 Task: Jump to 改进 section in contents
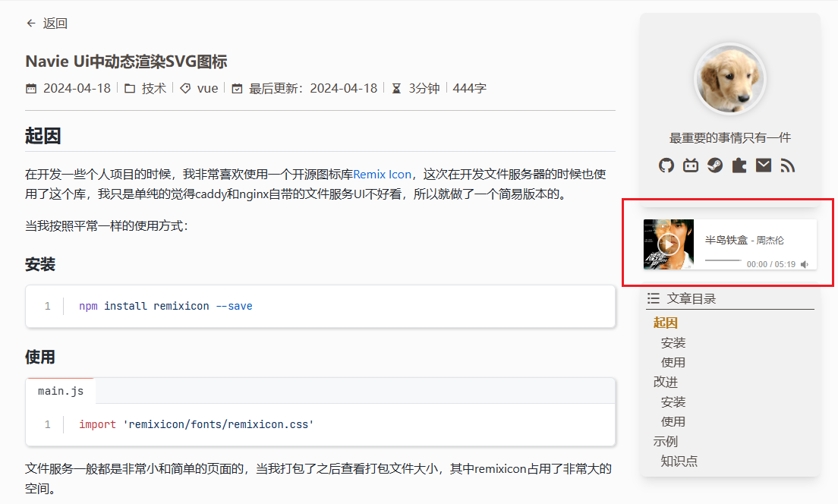tap(665, 382)
